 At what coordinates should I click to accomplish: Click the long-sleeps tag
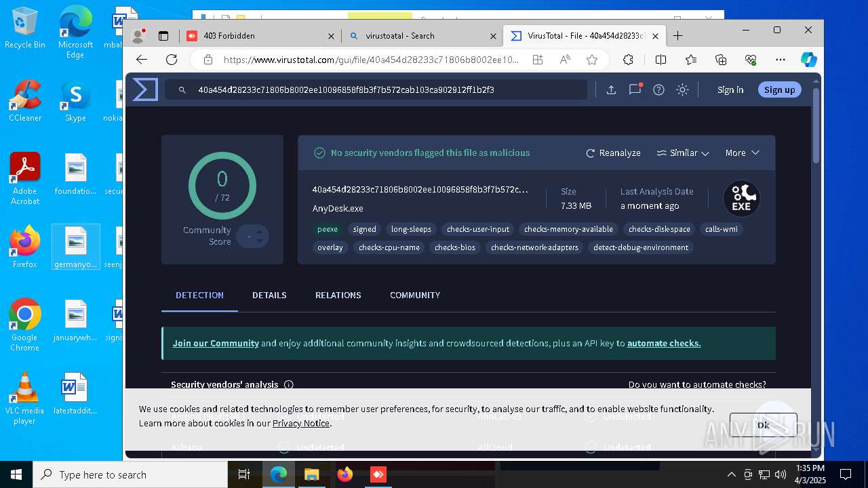411,229
